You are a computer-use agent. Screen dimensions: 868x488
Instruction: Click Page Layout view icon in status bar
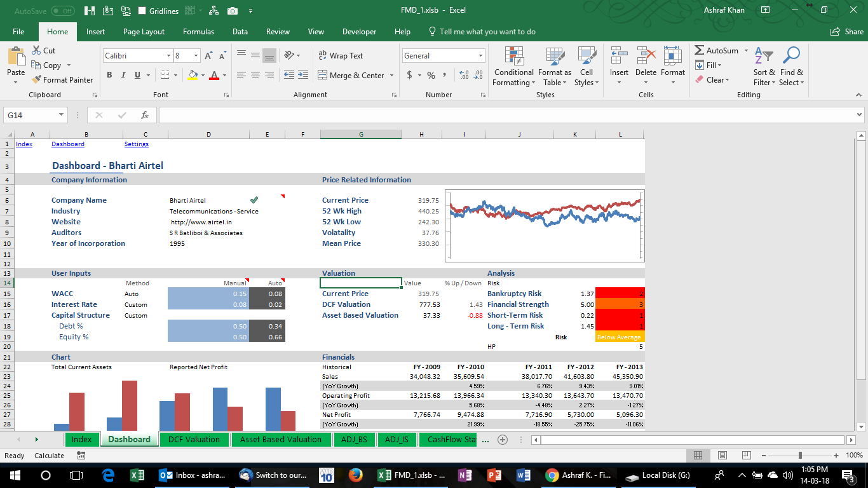[x=722, y=456]
